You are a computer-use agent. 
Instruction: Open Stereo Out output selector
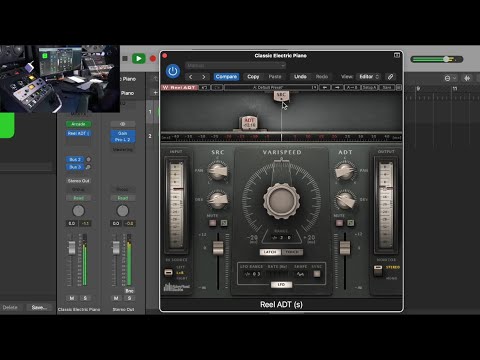(79, 181)
